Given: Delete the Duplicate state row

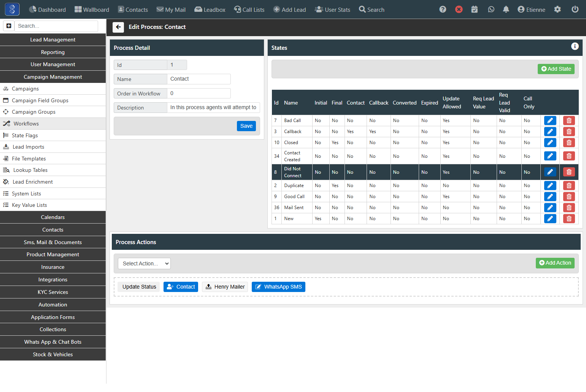Looking at the screenshot, I should [569, 186].
